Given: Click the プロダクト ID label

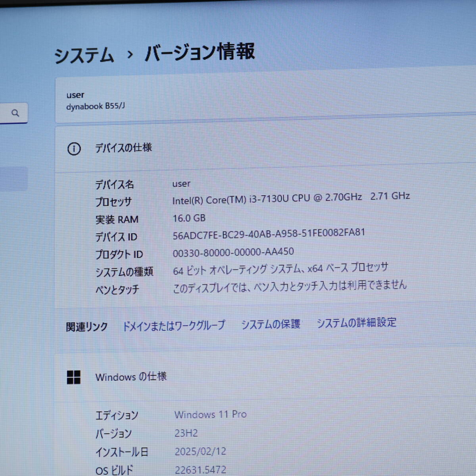Looking at the screenshot, I should (119, 254).
